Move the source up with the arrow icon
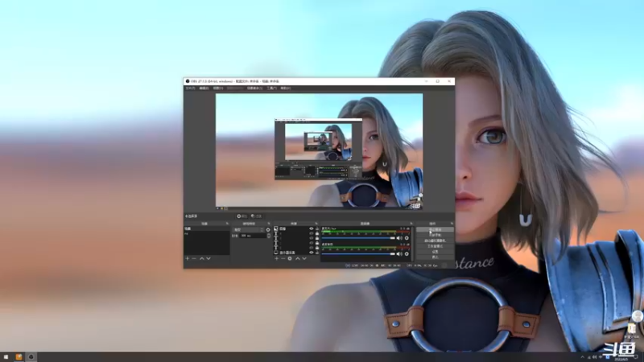The height and width of the screenshot is (362, 644). pyautogui.click(x=297, y=258)
